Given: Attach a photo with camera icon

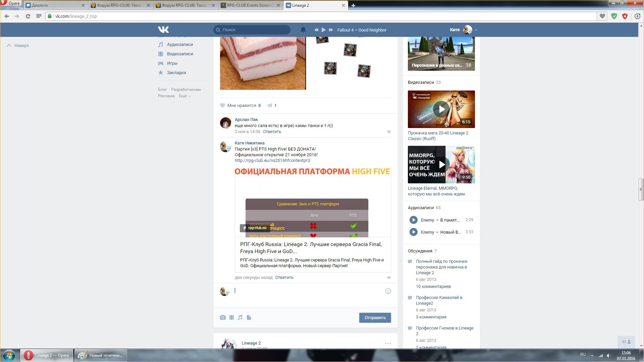Looking at the screenshot, I should (x=223, y=317).
